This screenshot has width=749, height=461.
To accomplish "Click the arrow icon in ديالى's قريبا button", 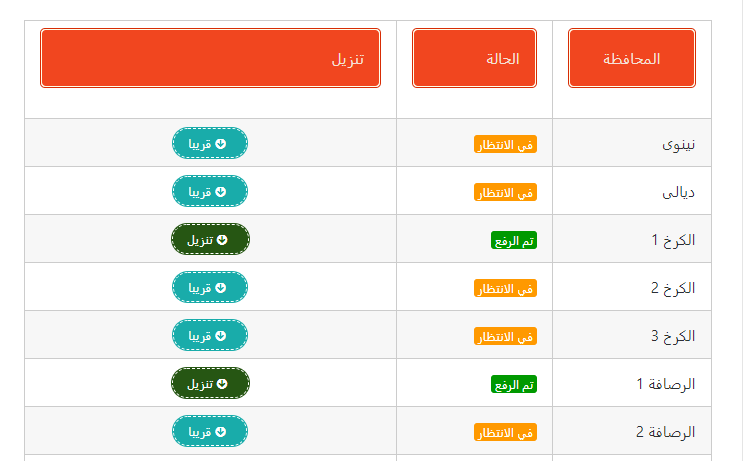I will click(220, 192).
